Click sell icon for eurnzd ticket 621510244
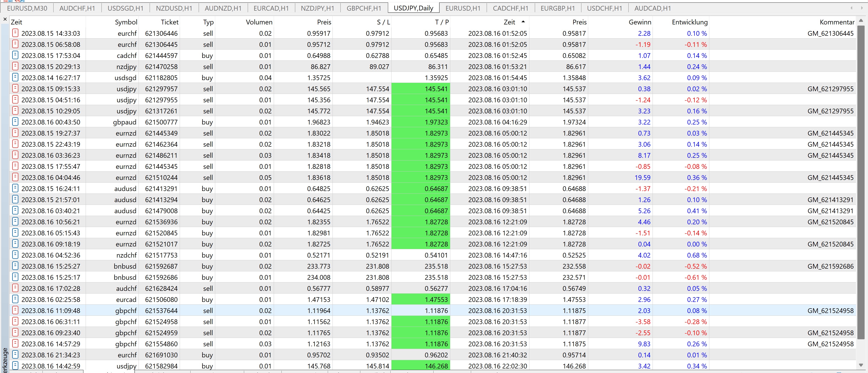Viewport: 868px width, 373px height. coord(15,177)
